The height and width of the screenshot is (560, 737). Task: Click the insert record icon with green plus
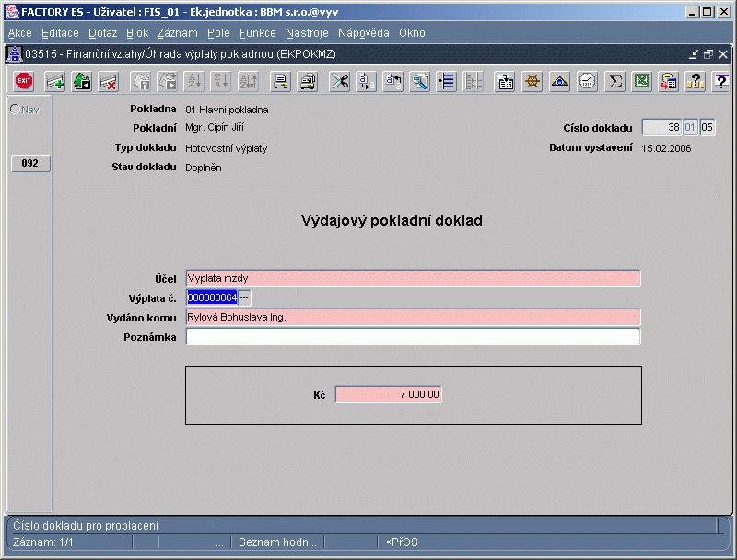(55, 81)
